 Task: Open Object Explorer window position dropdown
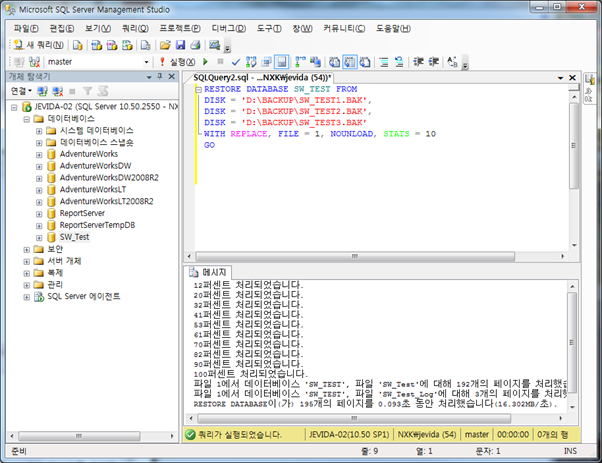tap(149, 77)
